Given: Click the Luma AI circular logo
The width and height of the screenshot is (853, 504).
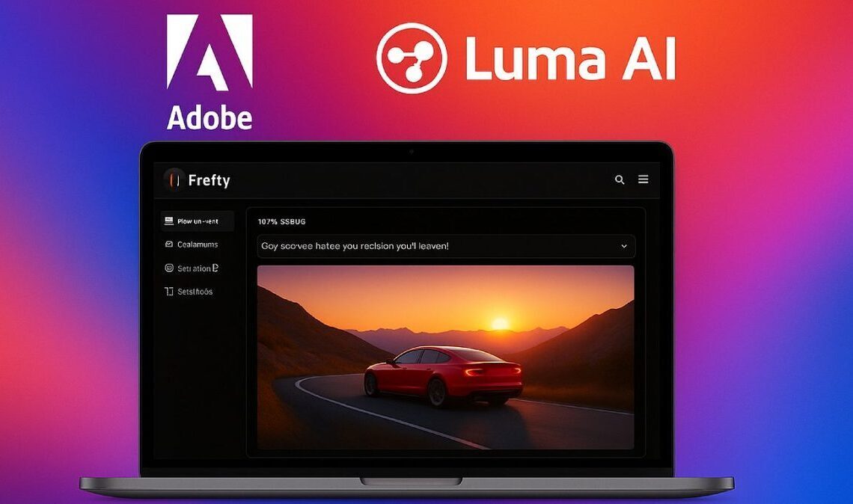Looking at the screenshot, I should point(412,58).
